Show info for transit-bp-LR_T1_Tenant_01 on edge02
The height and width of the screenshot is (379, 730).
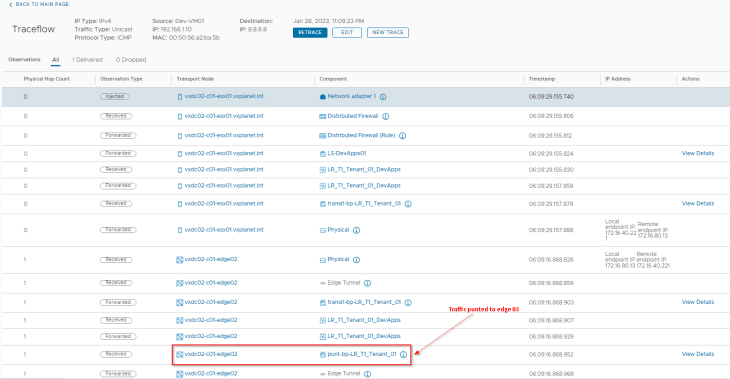[408, 303]
